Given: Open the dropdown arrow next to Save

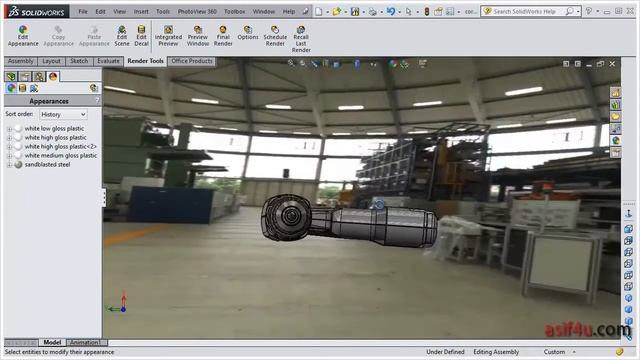Looking at the screenshot, I should point(363,12).
